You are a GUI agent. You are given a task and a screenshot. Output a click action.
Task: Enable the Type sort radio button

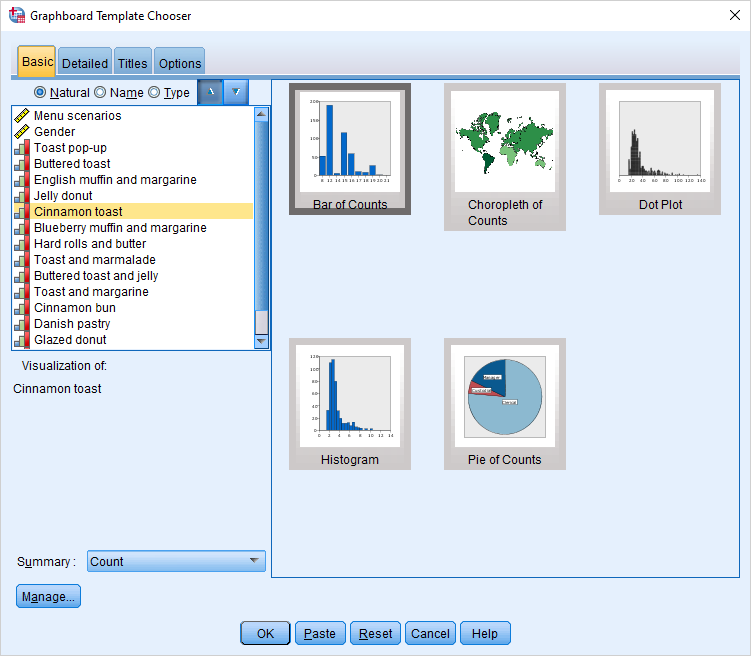(154, 93)
